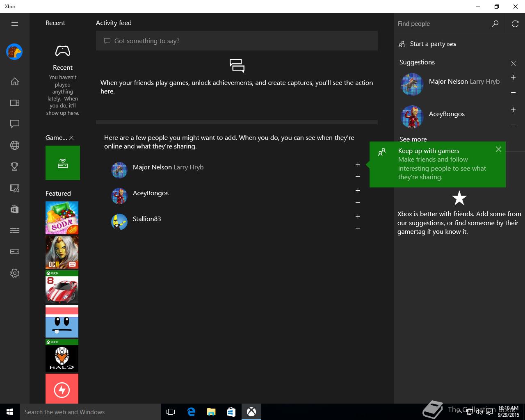
Task: Open the Store bag icon
Action: click(x=15, y=209)
